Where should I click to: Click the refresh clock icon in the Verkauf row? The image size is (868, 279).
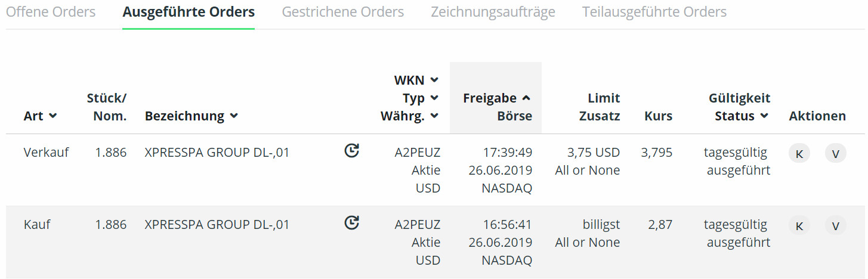352,151
